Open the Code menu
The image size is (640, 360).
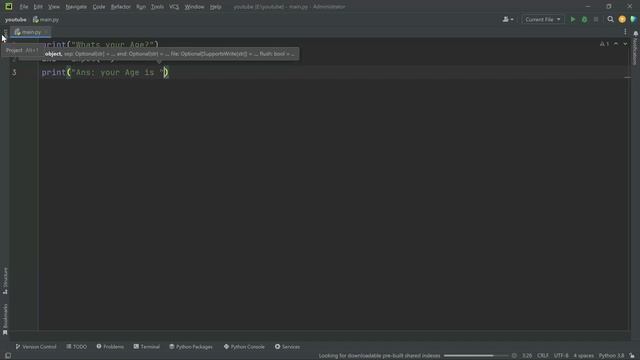pyautogui.click(x=99, y=7)
